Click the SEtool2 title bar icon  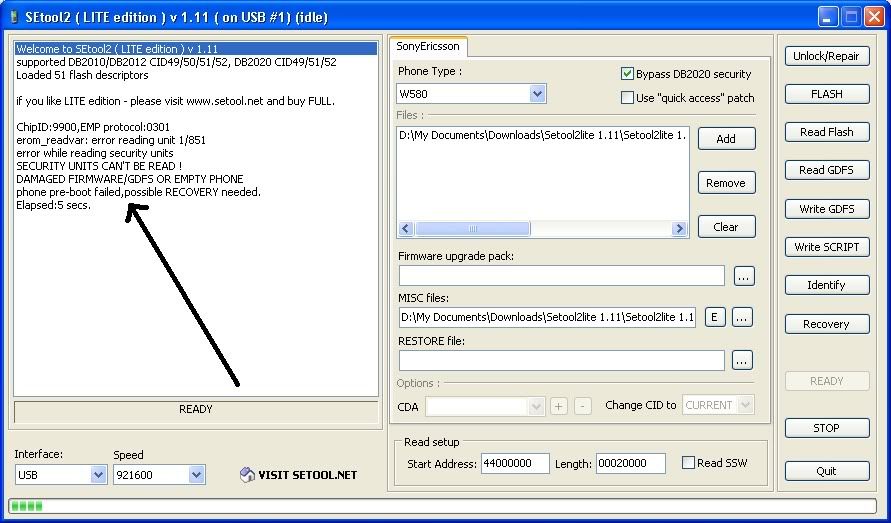coord(14,17)
